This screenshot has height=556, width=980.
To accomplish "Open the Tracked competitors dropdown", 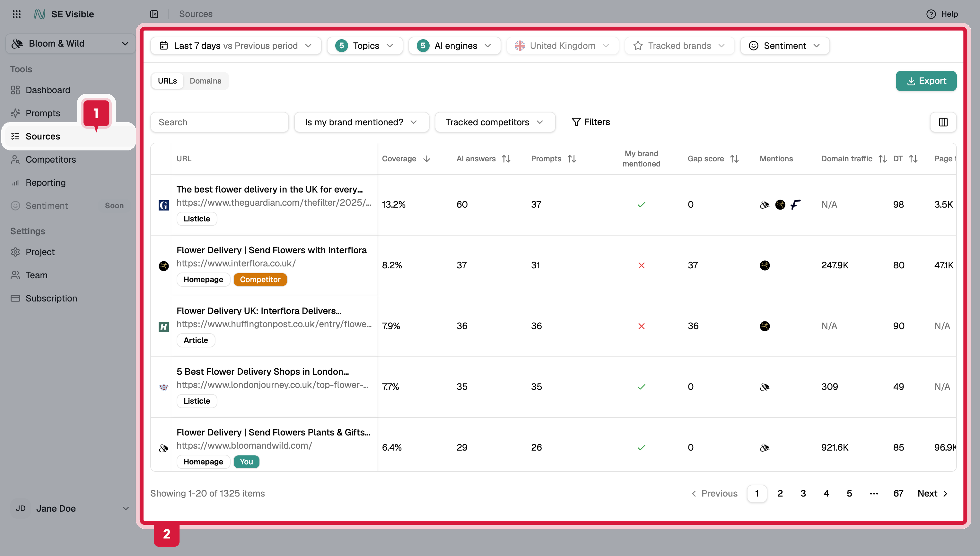I will click(x=495, y=122).
